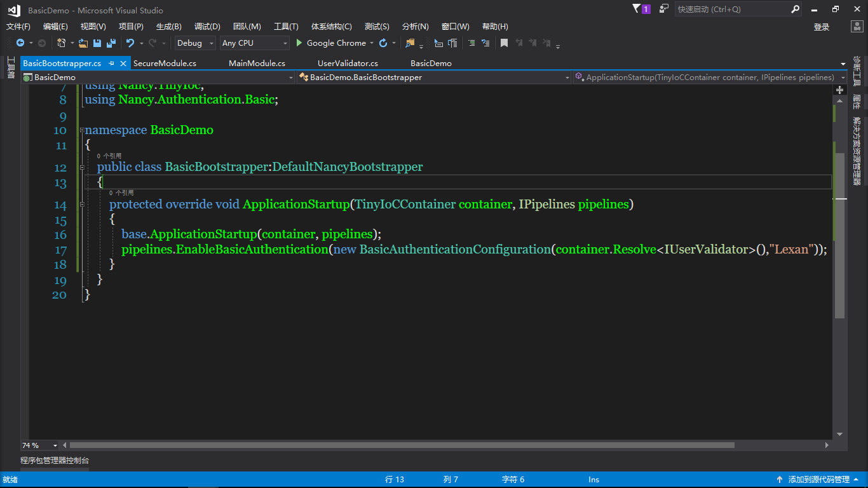Collapse the namespace BasicDemo code block
Image resolution: width=868 pixels, height=488 pixels.
tap(82, 130)
